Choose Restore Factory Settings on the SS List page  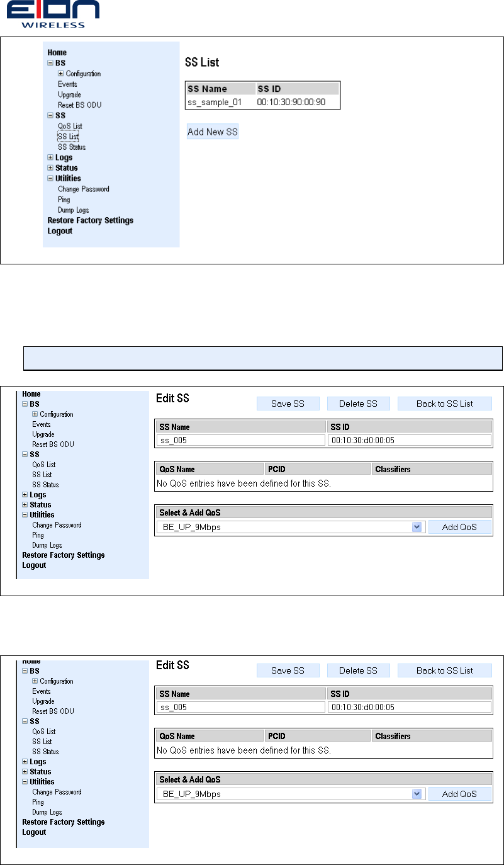91,220
